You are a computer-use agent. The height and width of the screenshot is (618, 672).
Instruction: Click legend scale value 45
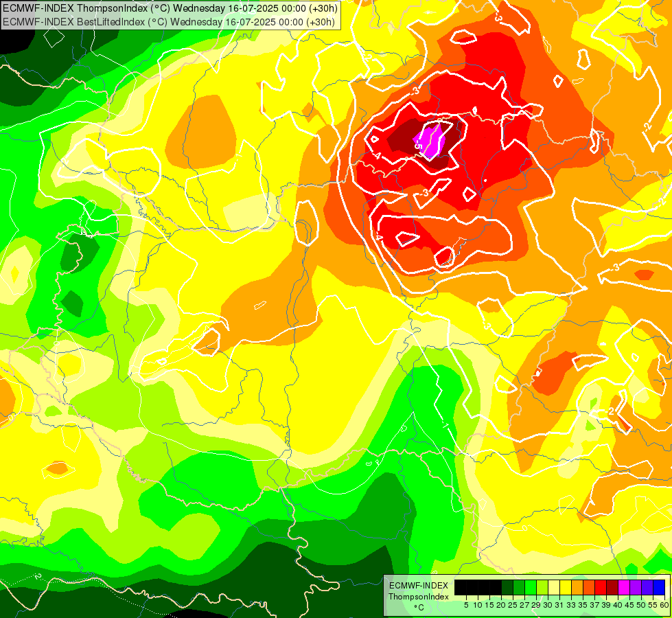click(x=630, y=605)
